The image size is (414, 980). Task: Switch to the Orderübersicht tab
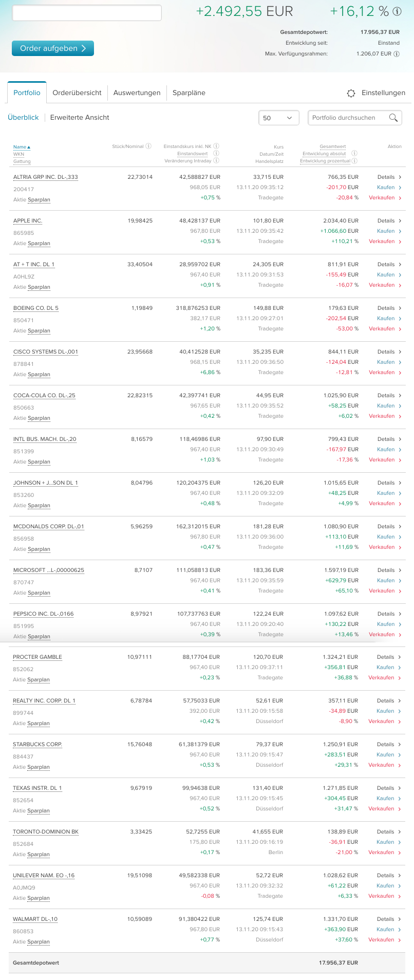(77, 93)
